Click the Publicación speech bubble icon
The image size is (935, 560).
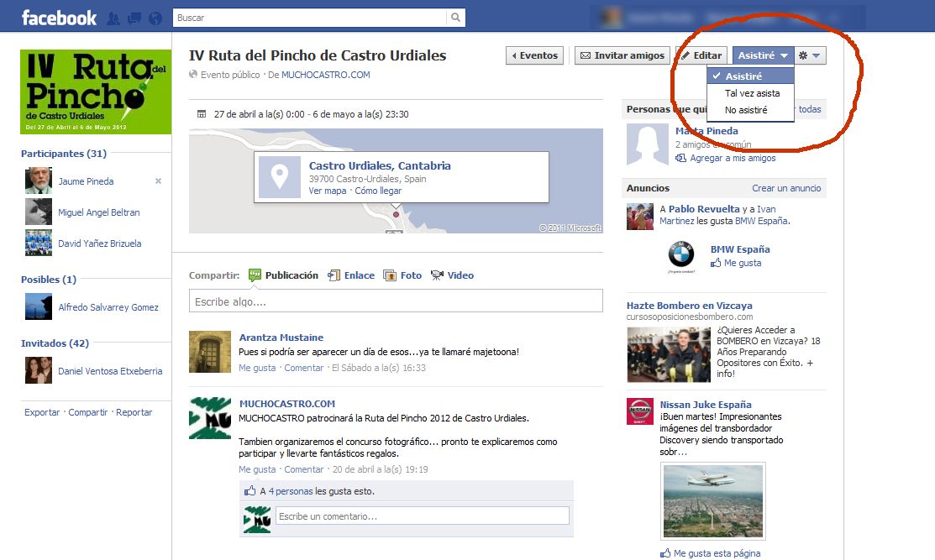255,275
